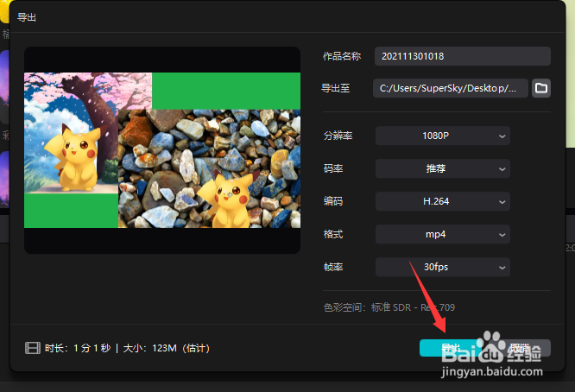575x392 pixels.
Task: Click the 编码 label
Action: [333, 201]
